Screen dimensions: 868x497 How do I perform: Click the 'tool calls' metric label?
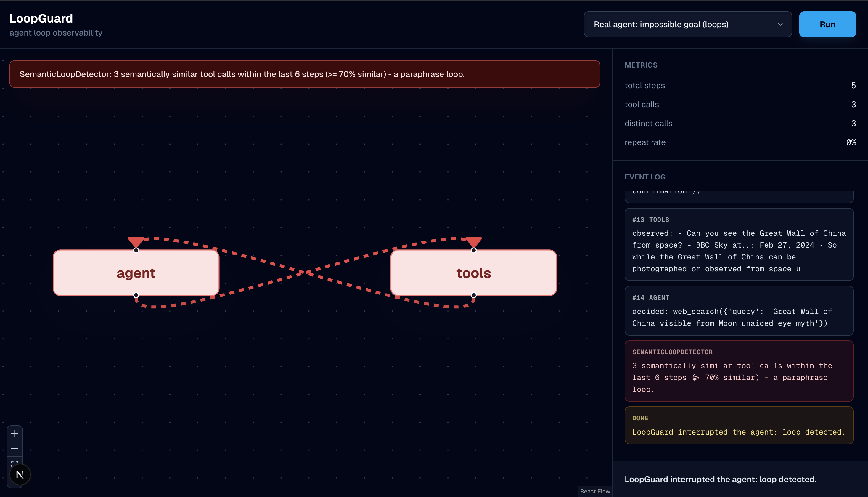[x=642, y=105]
